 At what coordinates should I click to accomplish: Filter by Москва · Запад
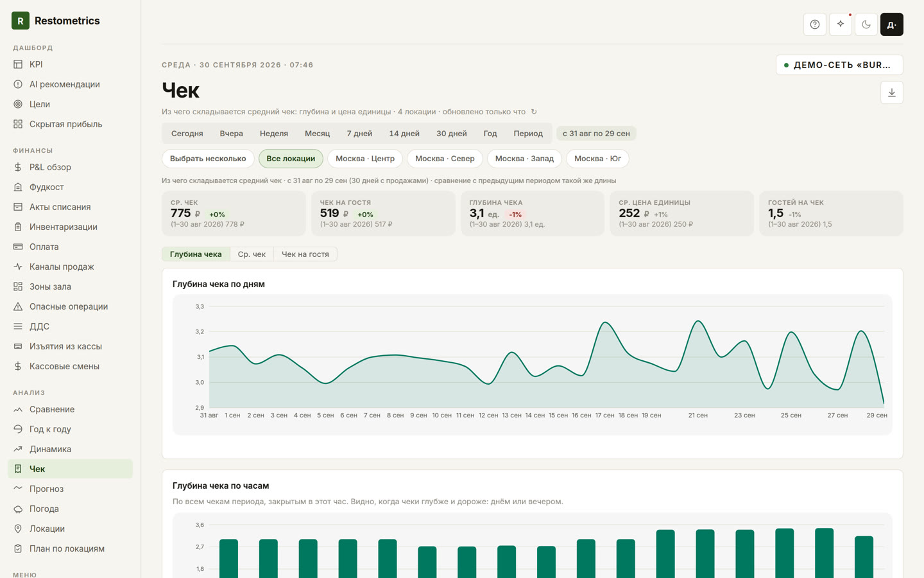[524, 159]
